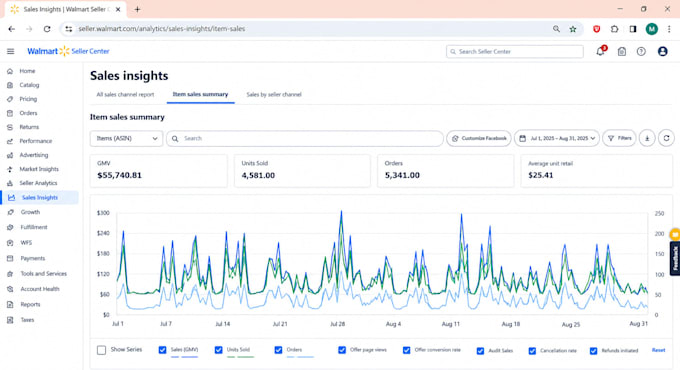Reset the chart series selection

(x=658, y=350)
